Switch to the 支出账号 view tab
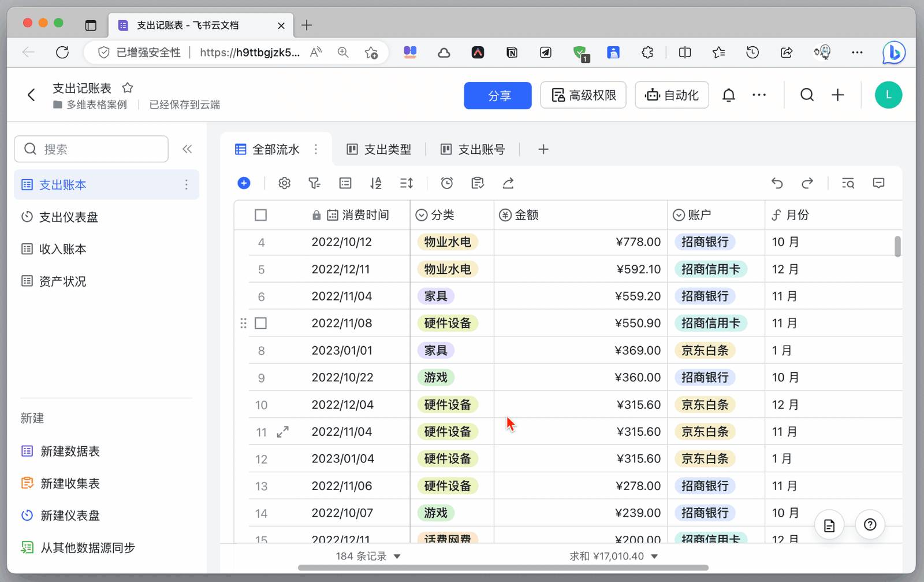This screenshot has width=924, height=582. [x=472, y=149]
